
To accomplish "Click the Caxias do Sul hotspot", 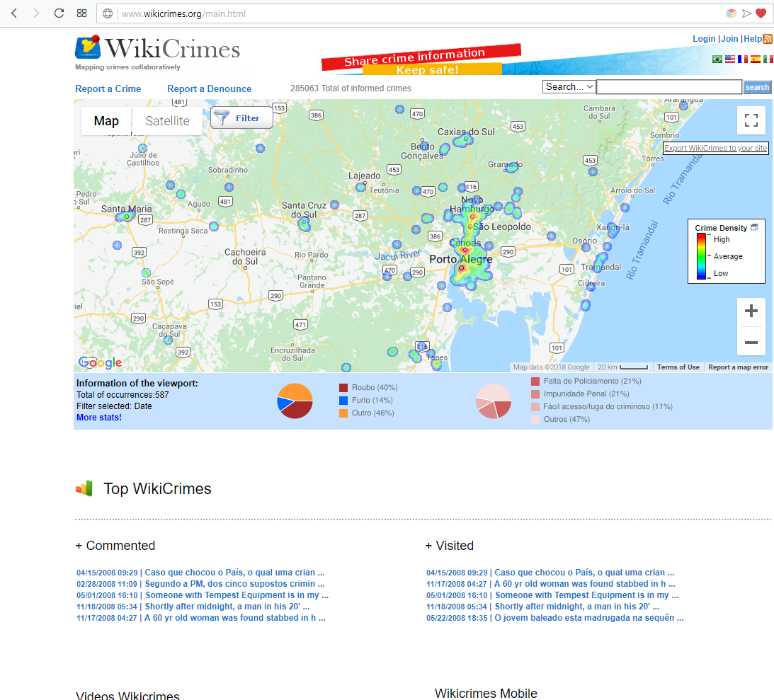I will [x=464, y=141].
